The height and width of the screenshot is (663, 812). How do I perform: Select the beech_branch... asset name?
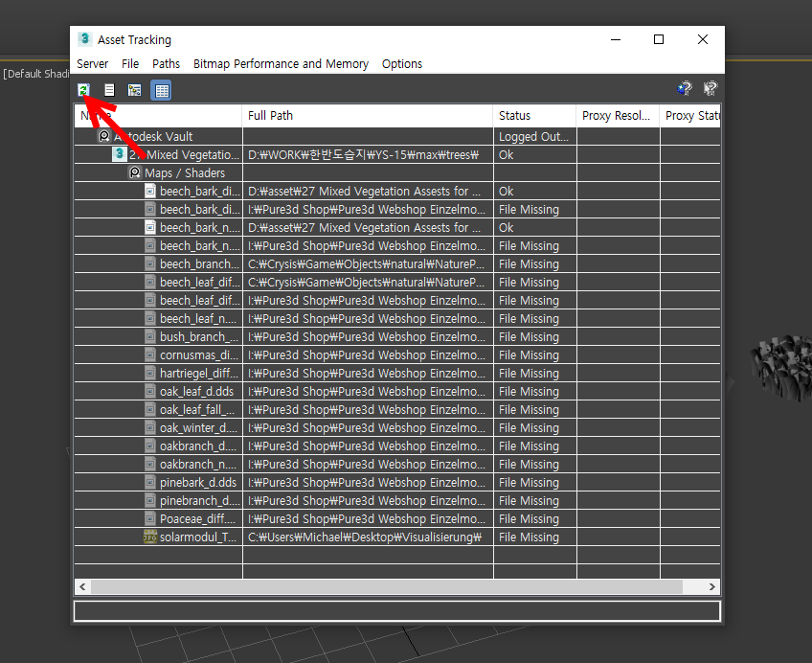(200, 263)
